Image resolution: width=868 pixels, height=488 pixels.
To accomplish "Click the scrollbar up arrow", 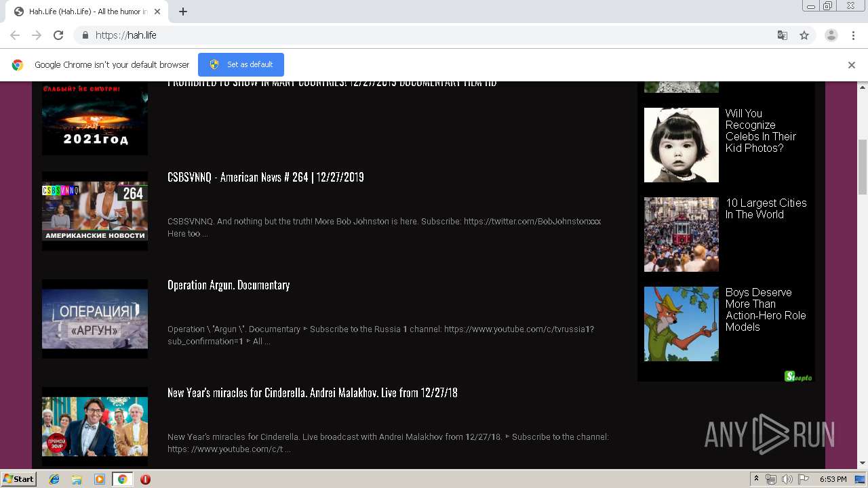I will 862,87.
